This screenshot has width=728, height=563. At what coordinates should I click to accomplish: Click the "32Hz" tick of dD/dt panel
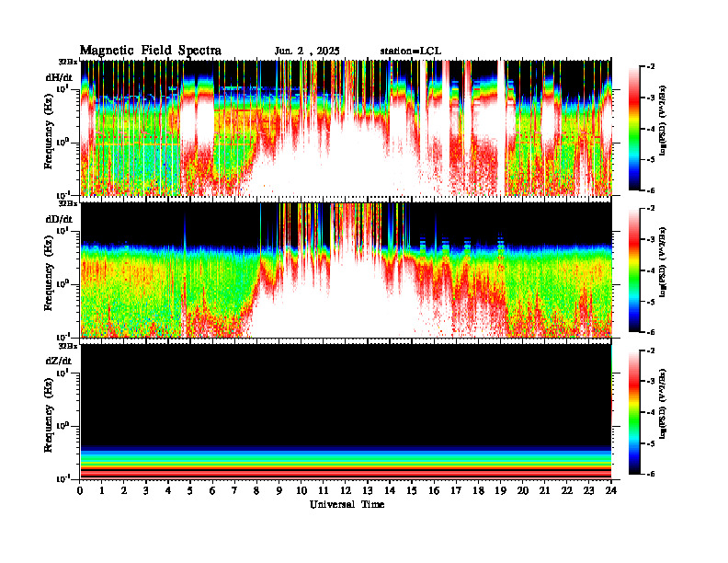[x=67, y=203]
